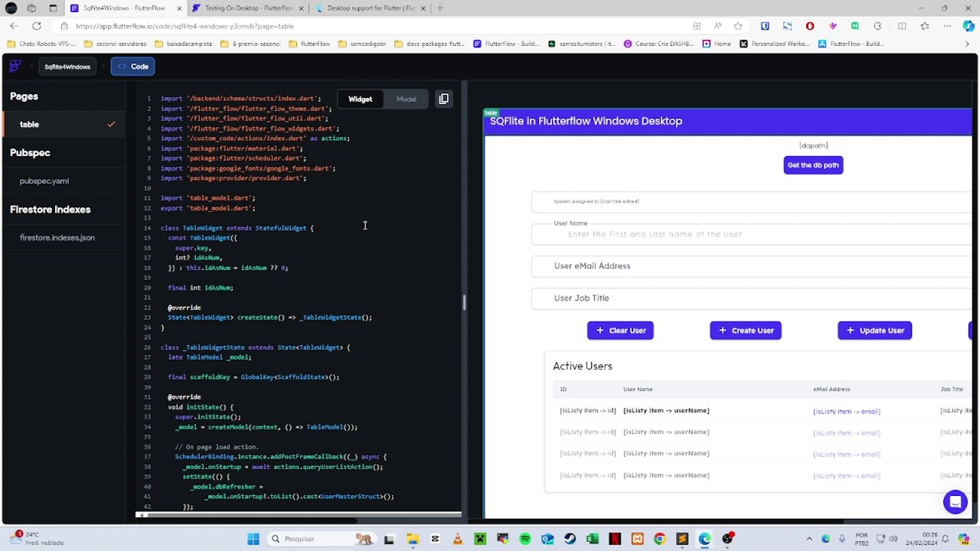Switch to Testing On Desktop browser tab
The image size is (980, 551).
(248, 8)
